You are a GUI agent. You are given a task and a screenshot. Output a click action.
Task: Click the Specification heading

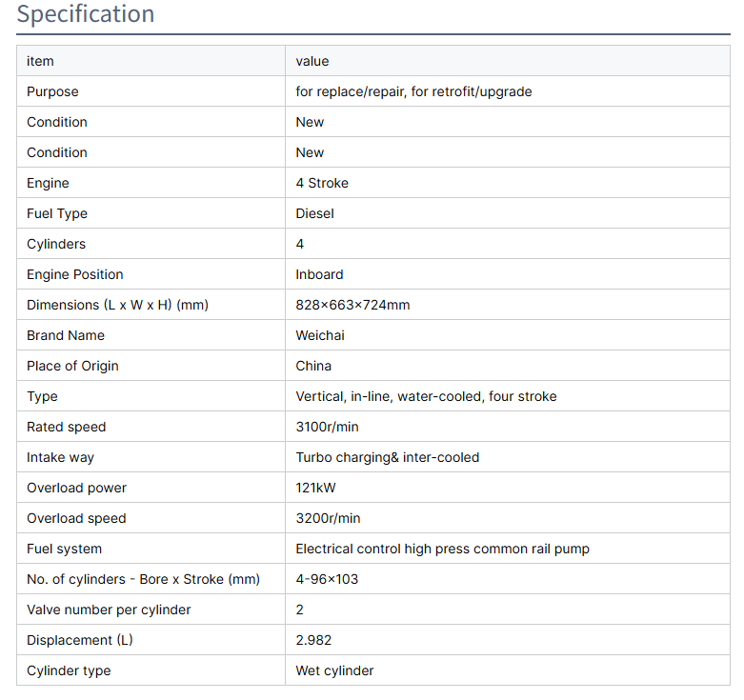point(86,15)
